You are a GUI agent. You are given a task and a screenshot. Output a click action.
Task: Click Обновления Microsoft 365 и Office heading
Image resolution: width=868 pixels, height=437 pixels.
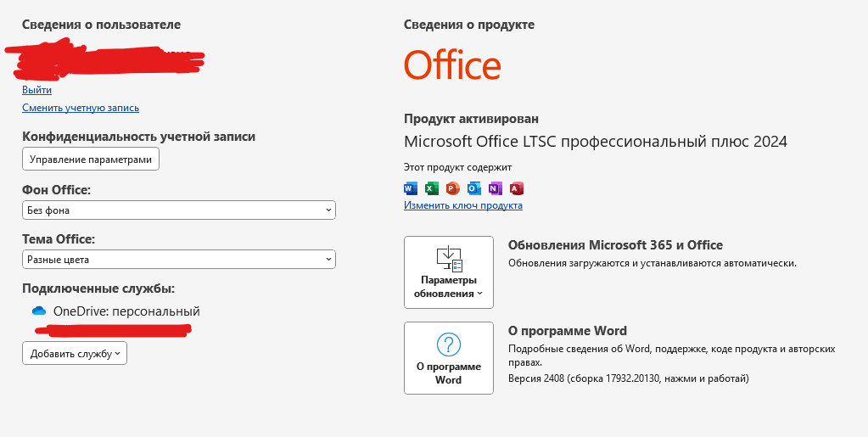pos(615,245)
